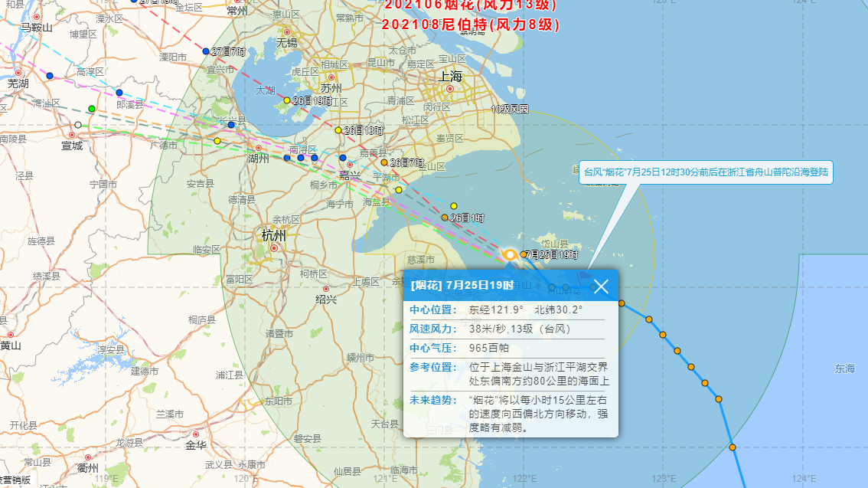The width and height of the screenshot is (868, 488).
Task: Click the typhoon swirl icon at current position
Action: coord(510,255)
